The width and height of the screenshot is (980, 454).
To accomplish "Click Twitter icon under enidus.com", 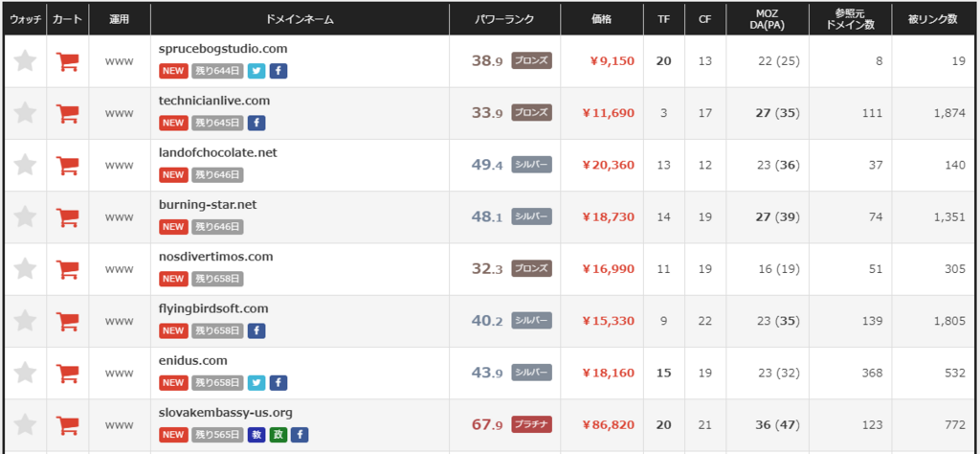I will (x=256, y=382).
